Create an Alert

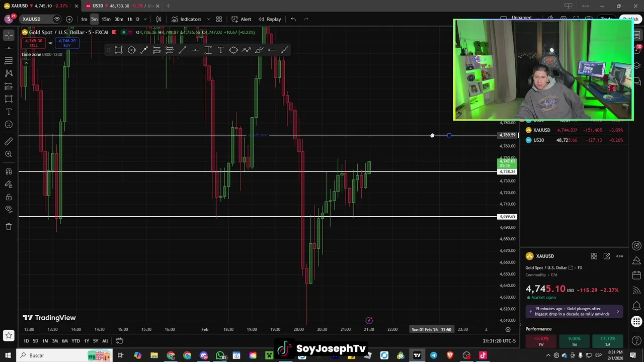pyautogui.click(x=241, y=19)
